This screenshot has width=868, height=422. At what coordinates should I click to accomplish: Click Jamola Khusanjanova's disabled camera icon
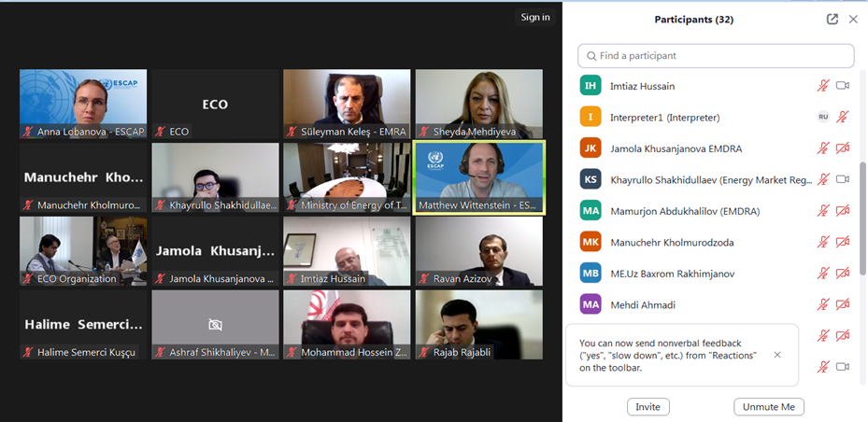(843, 148)
